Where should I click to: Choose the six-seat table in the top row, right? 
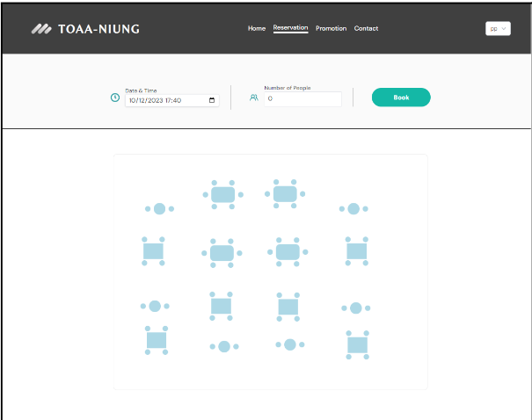click(285, 193)
